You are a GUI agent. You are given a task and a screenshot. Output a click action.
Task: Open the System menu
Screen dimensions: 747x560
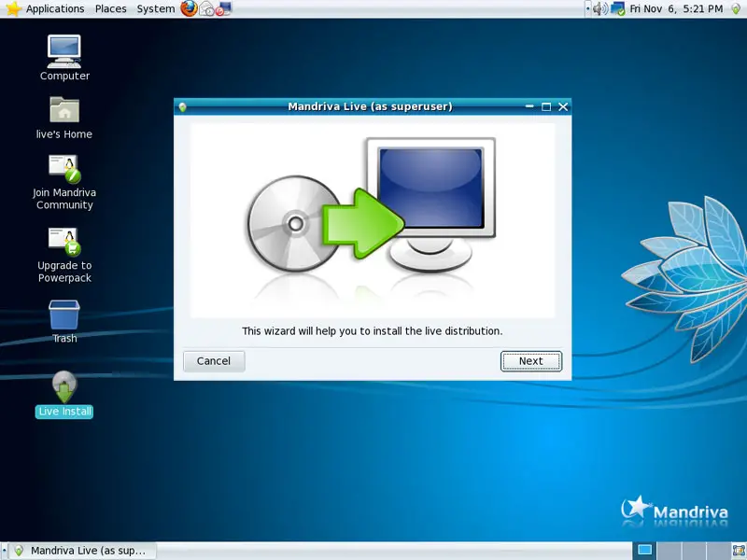point(155,8)
